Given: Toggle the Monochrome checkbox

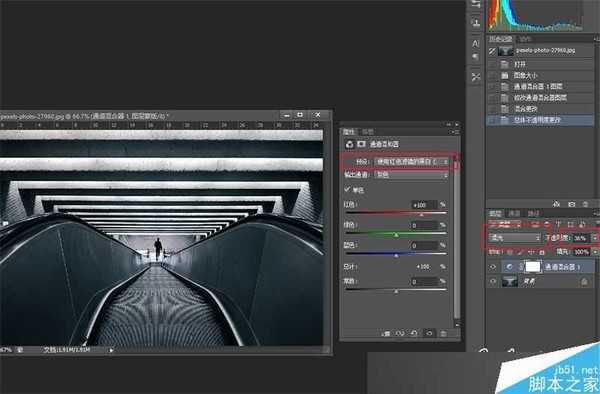Looking at the screenshot, I should (347, 189).
